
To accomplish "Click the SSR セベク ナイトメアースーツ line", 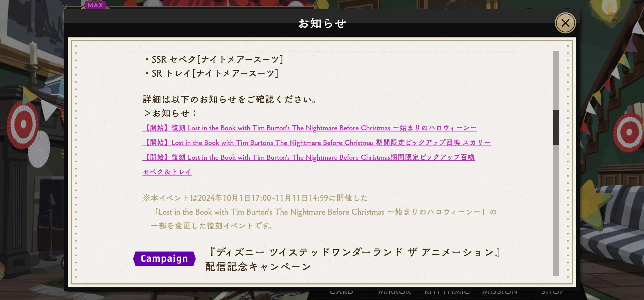I will pos(214,59).
